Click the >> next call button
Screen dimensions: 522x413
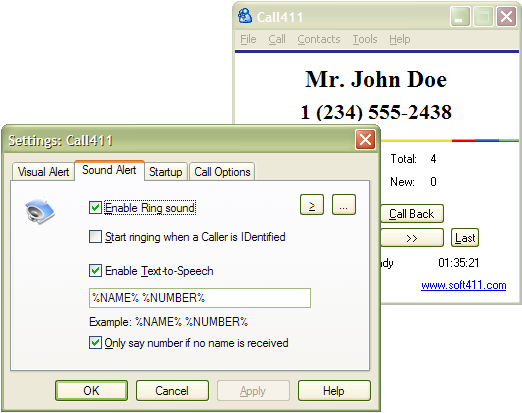412,238
